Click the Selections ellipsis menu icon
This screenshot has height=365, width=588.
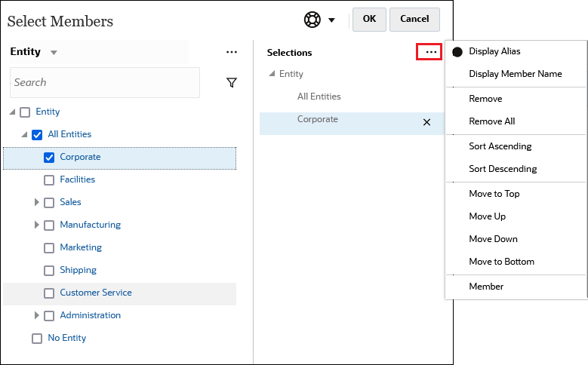pyautogui.click(x=431, y=53)
